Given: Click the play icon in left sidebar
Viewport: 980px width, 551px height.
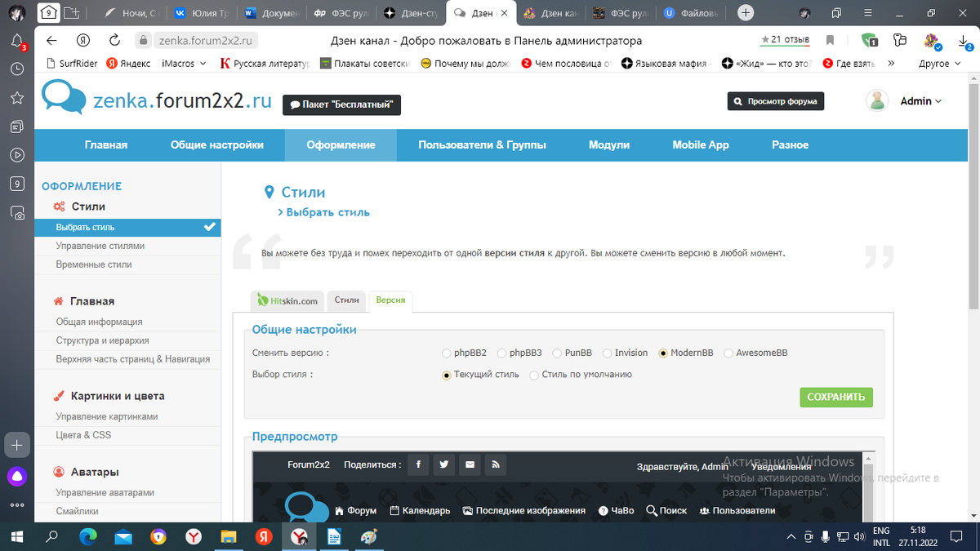Looking at the screenshot, I should point(17,155).
